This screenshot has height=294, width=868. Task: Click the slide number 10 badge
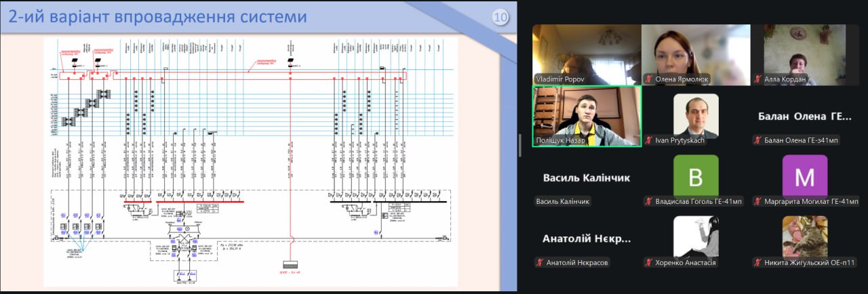[x=500, y=18]
